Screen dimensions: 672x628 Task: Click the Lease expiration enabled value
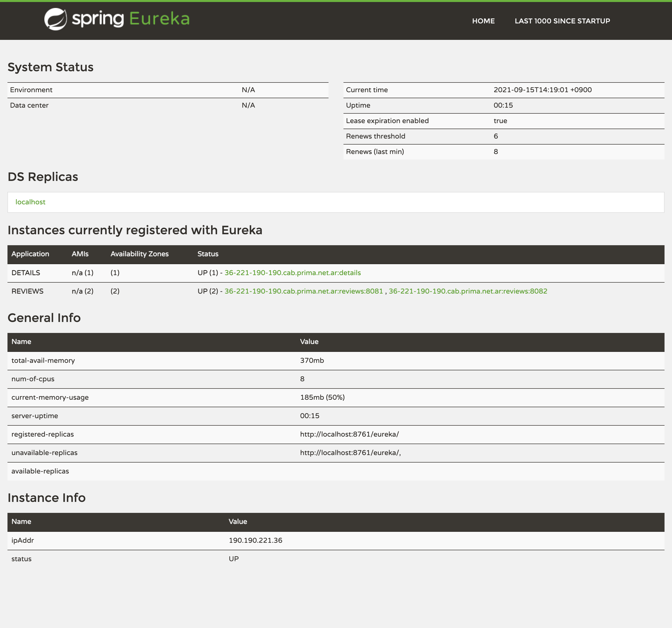[x=500, y=121]
